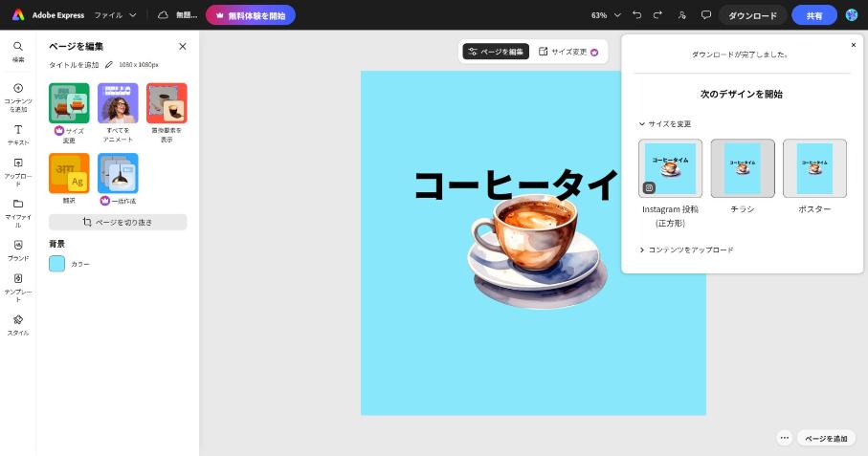Screen dimensions: 868x456
Task: Click the ページを切り抜き button
Action: 118,222
